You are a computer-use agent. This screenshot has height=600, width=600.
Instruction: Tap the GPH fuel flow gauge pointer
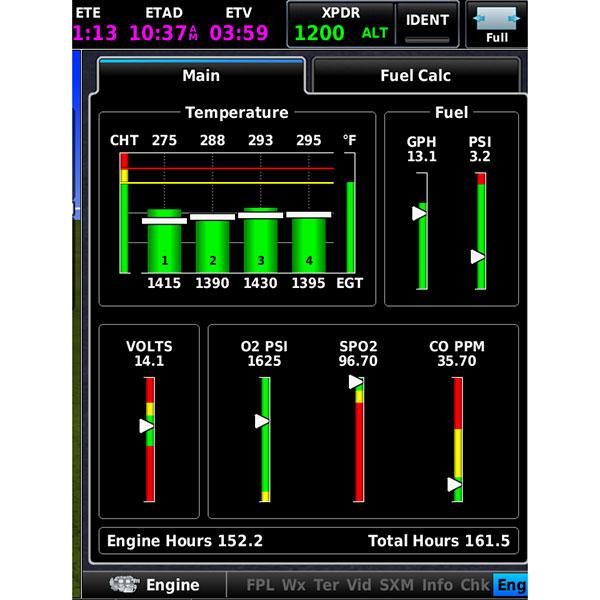[419, 213]
